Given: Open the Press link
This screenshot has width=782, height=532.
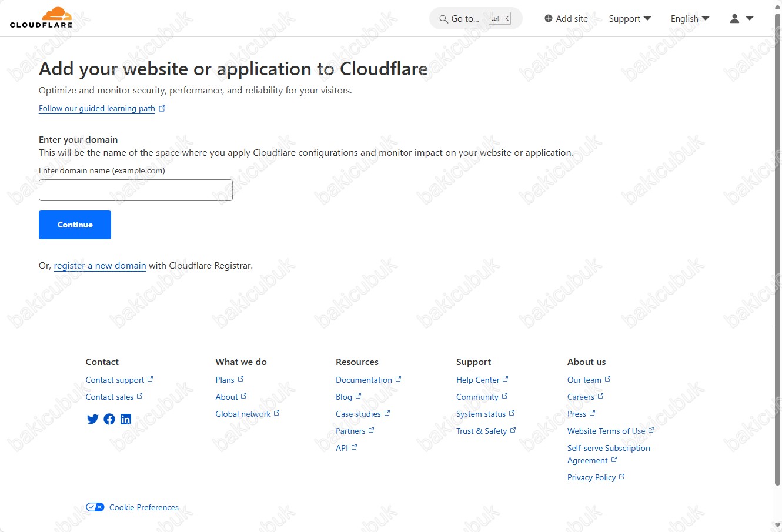Looking at the screenshot, I should [x=577, y=414].
